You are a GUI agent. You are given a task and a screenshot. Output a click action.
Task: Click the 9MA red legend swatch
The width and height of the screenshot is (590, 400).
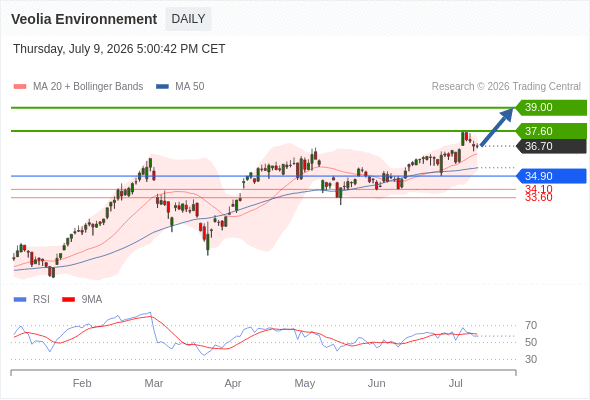pos(68,300)
